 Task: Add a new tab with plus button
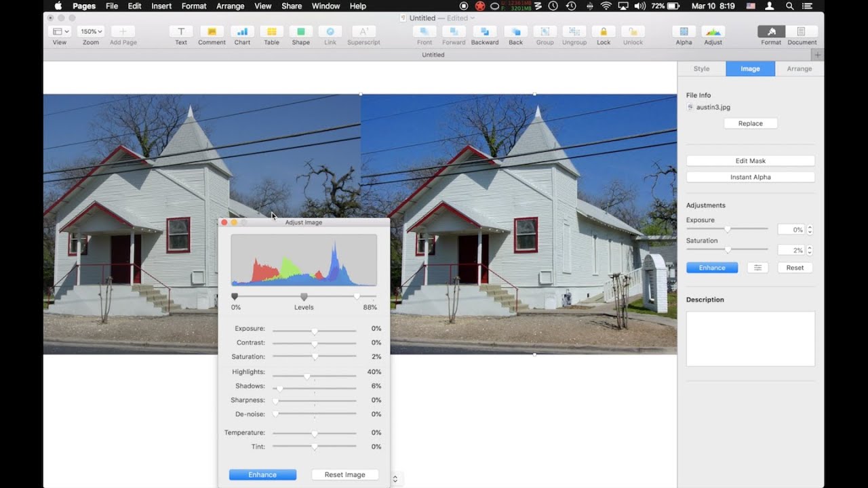tap(818, 55)
